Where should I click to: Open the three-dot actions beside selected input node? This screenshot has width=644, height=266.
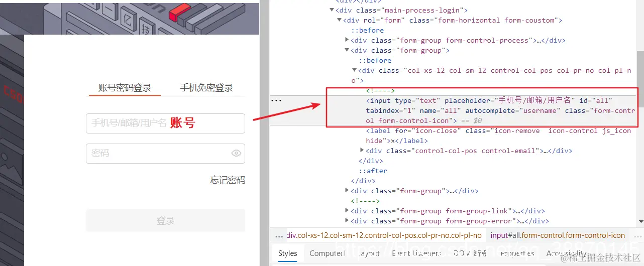[277, 100]
